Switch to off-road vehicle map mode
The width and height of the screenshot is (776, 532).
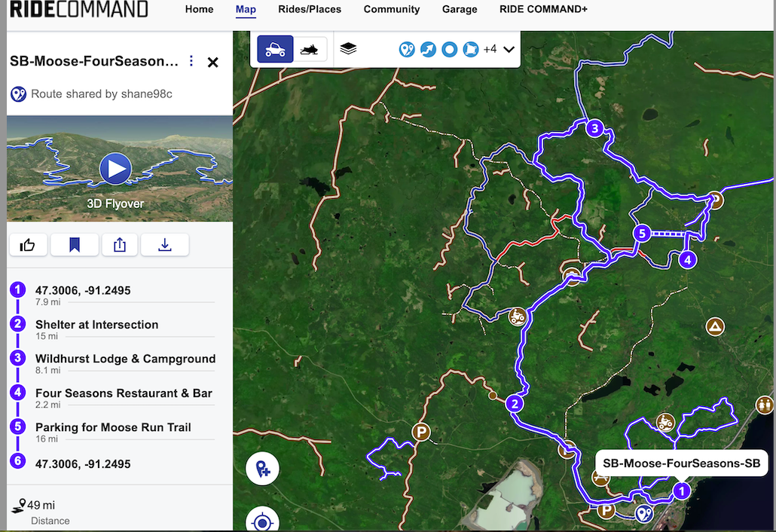(x=275, y=49)
